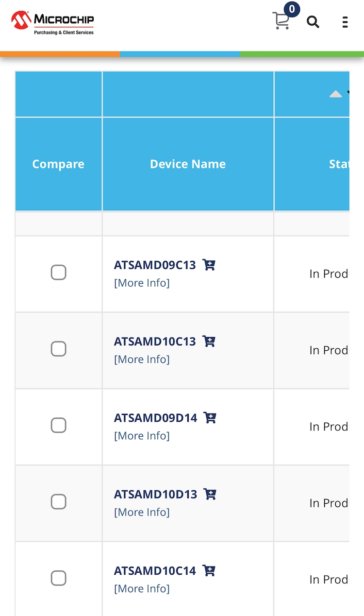The height and width of the screenshot is (616, 364).
Task: Check the compare box for ATSAMD09C13
Action: (x=59, y=273)
